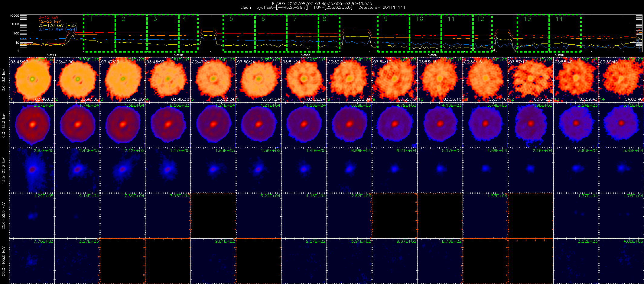This screenshot has width=644, height=284.
Task: Open the 12.0-25.0 keV image labeled 5.17E+04
Action: [x=440, y=170]
